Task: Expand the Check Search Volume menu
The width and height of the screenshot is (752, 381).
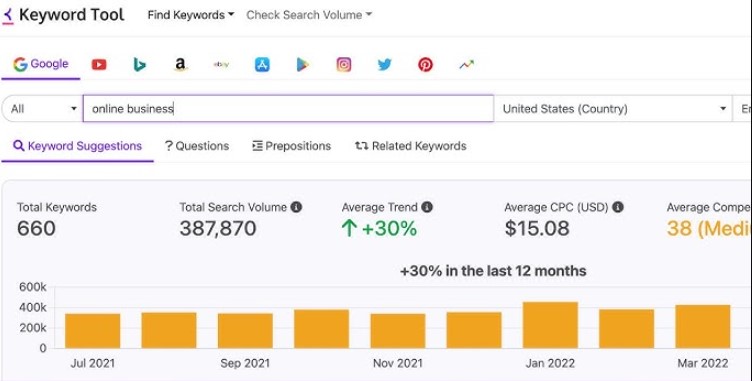Action: pyautogui.click(x=309, y=15)
